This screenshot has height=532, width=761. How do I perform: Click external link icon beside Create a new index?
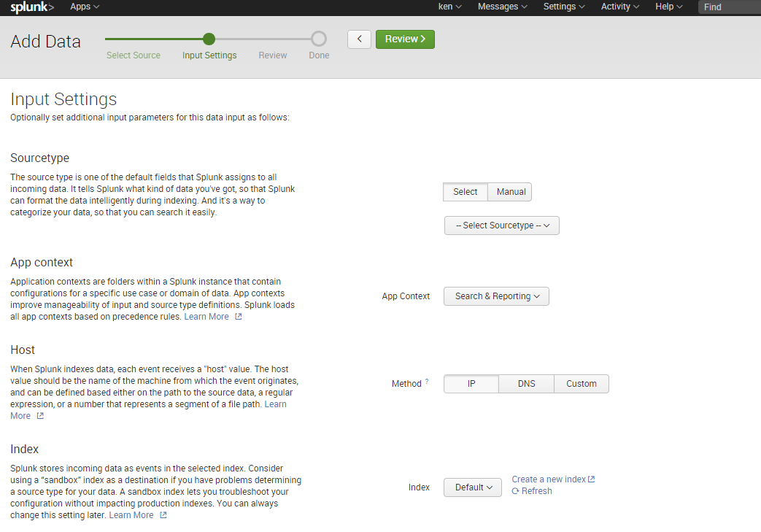pos(592,479)
